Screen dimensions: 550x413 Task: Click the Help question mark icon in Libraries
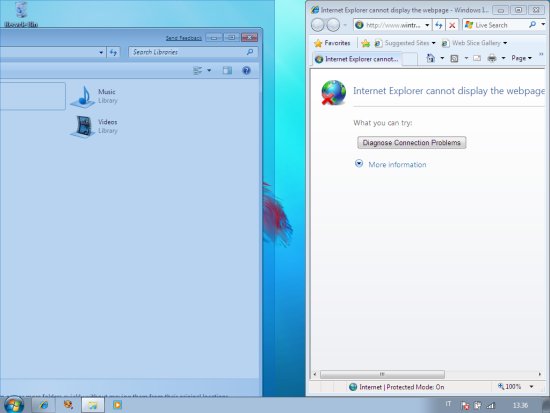247,71
